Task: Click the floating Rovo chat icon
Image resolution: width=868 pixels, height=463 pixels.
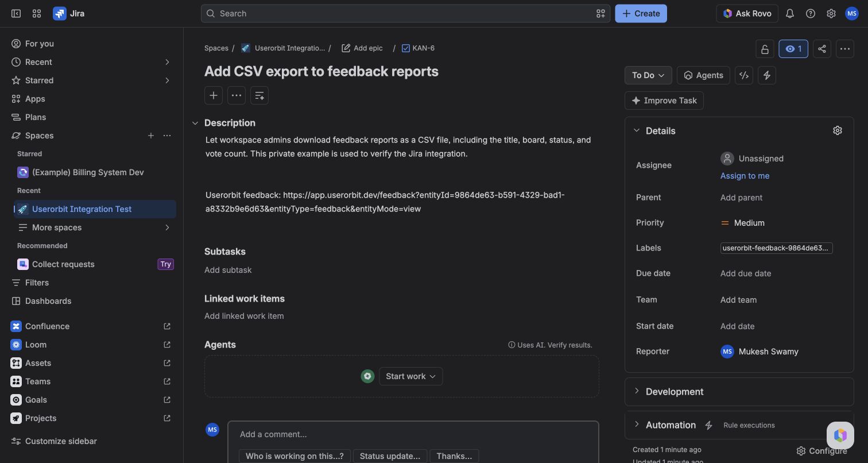Action: pyautogui.click(x=840, y=435)
